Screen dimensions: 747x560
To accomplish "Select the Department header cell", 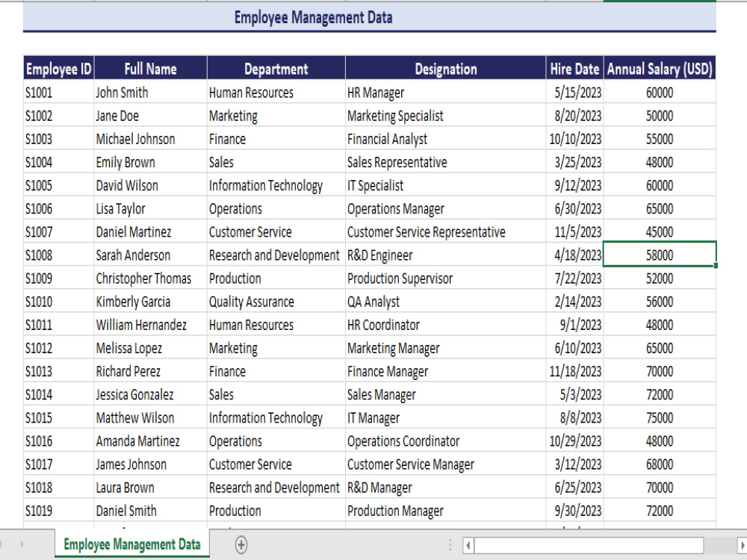I will (x=276, y=69).
